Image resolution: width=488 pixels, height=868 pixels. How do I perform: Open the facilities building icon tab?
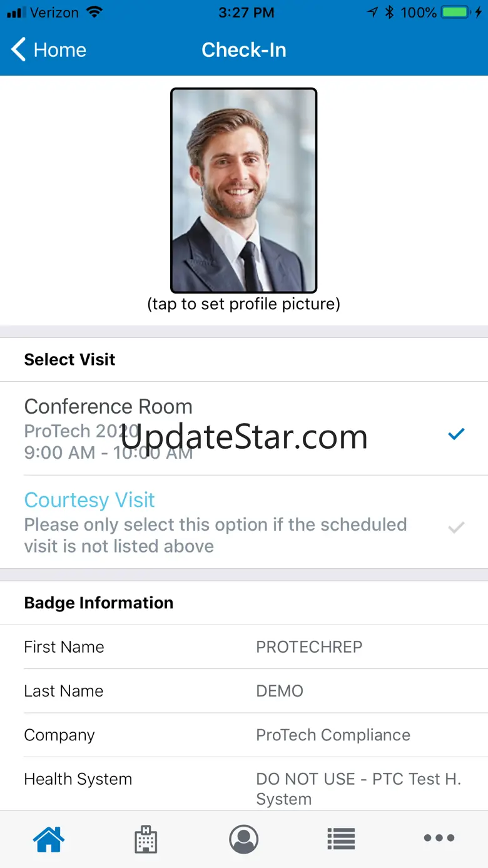click(x=146, y=839)
